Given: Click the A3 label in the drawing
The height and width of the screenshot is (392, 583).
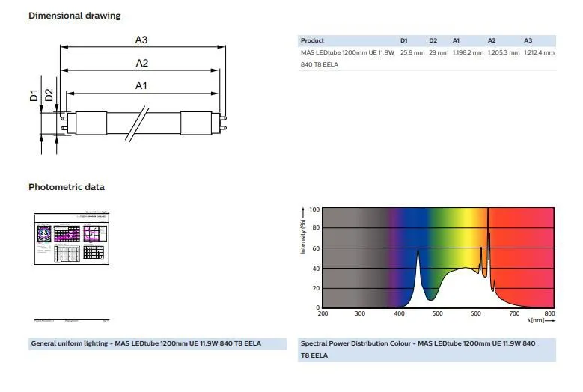Looking at the screenshot, I should [141, 40].
